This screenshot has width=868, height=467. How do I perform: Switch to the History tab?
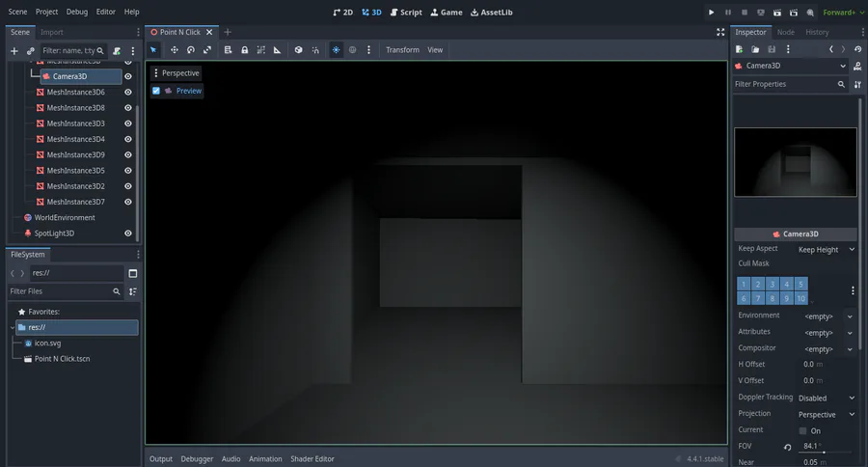point(817,32)
